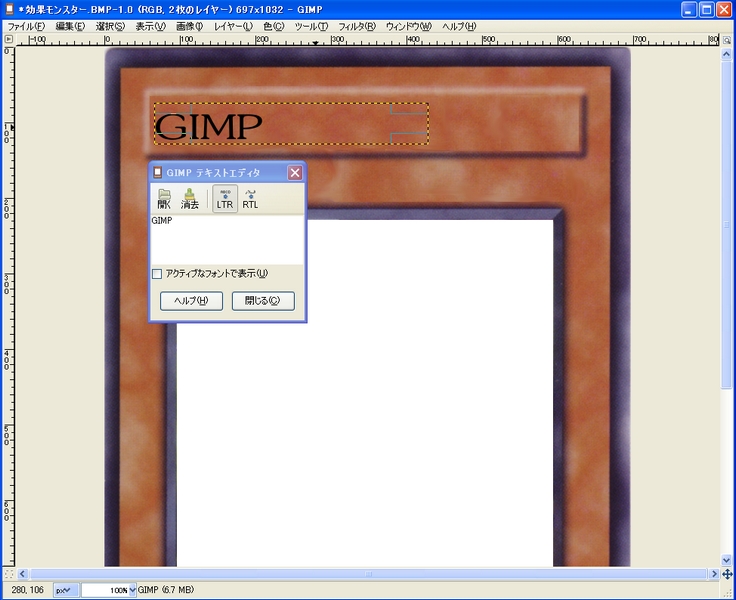Image resolution: width=736 pixels, height=600 pixels.
Task: Open the ツール (Tools) menu
Action: (x=312, y=25)
